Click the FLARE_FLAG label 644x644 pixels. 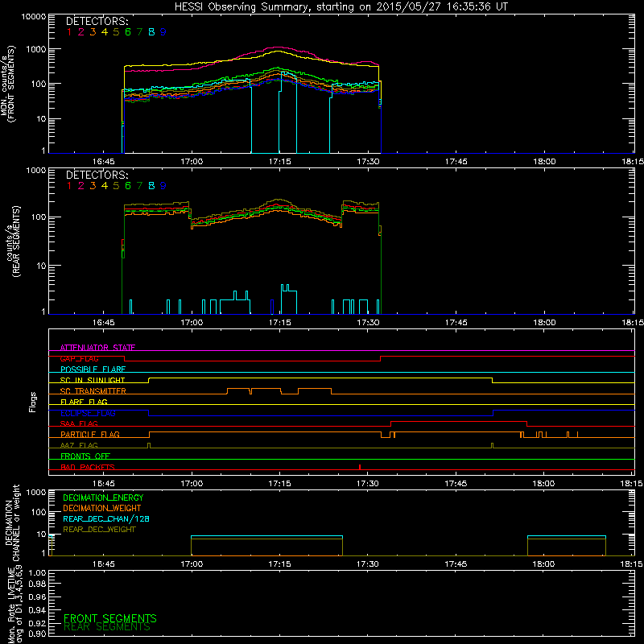click(x=84, y=402)
